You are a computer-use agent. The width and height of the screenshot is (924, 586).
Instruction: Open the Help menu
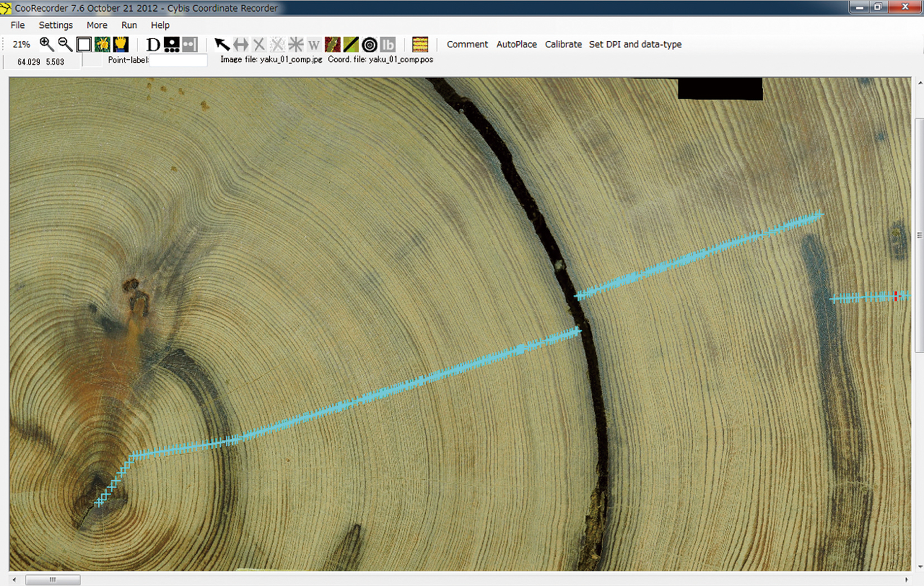(x=160, y=25)
